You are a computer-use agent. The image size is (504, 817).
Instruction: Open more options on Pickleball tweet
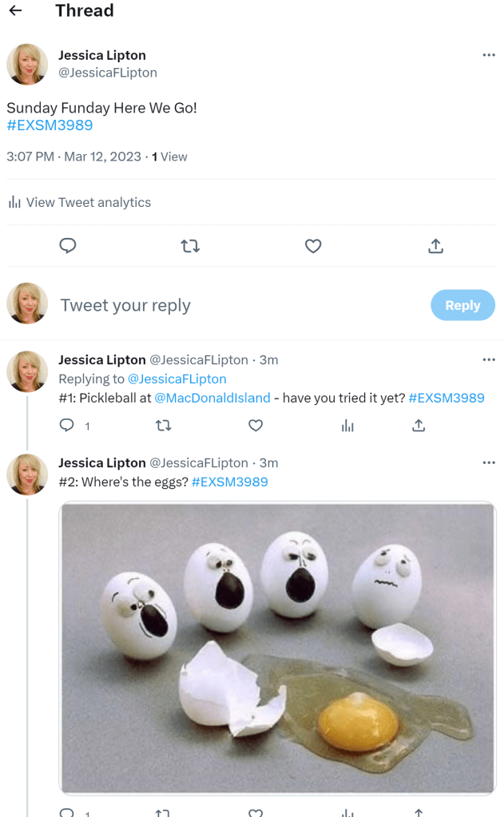[489, 360]
